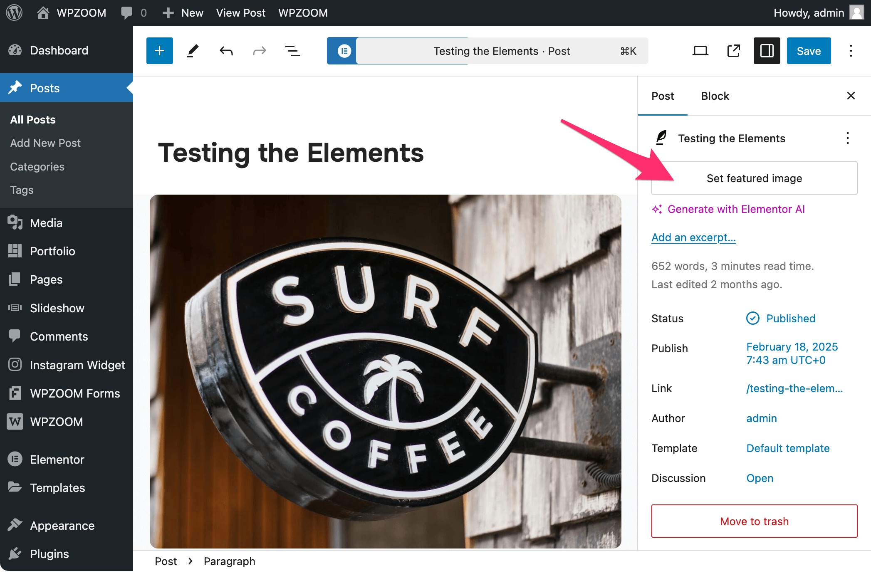This screenshot has width=871, height=588.
Task: Open the laptop preview view icon
Action: 700,51
